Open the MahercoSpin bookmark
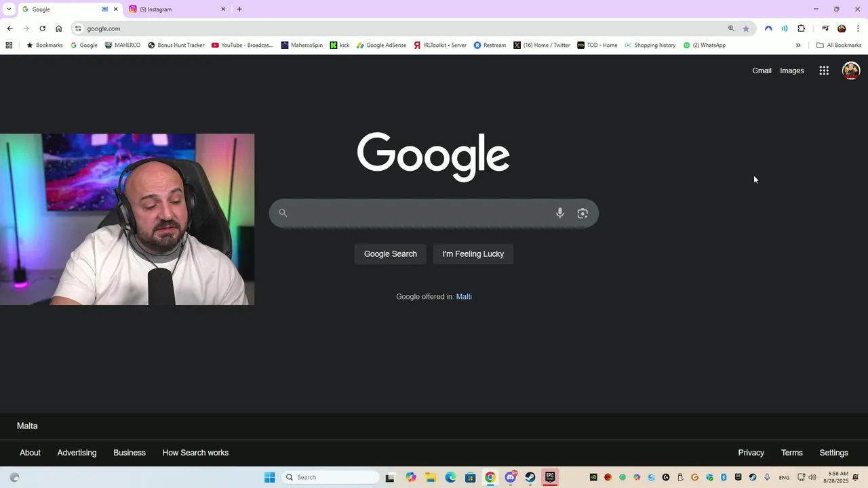868x488 pixels. click(x=302, y=45)
